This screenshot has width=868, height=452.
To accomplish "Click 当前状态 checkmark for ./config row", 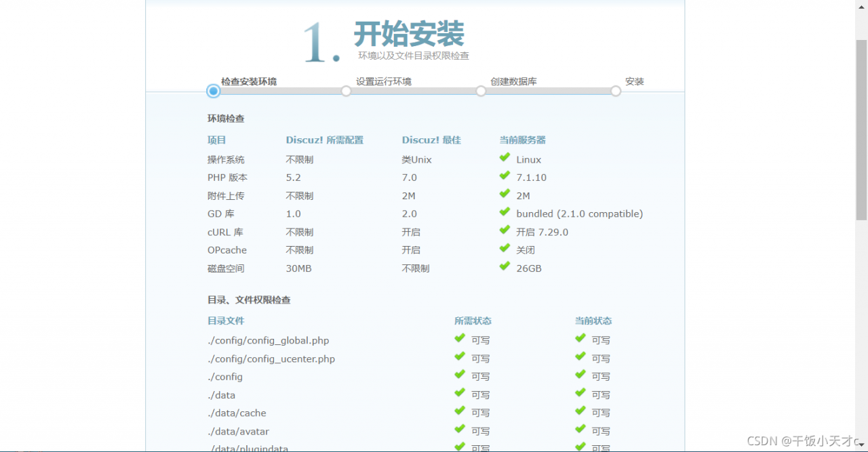I will [580, 375].
